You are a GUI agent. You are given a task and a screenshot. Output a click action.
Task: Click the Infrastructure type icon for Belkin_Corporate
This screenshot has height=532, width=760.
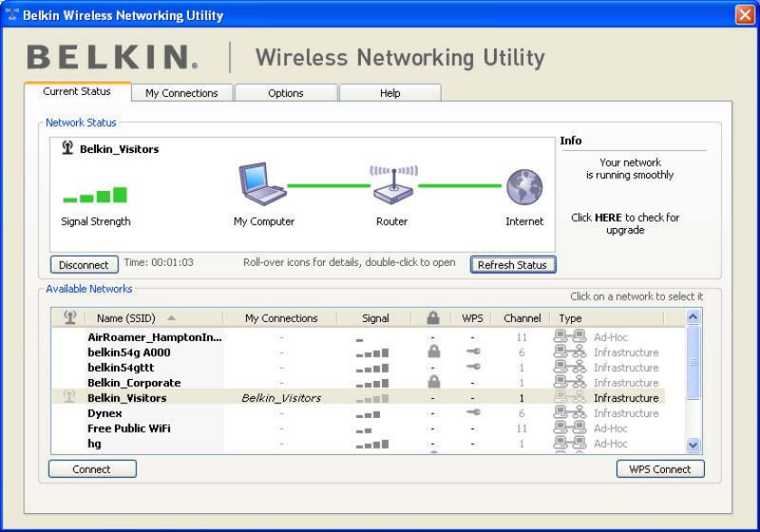tap(570, 383)
